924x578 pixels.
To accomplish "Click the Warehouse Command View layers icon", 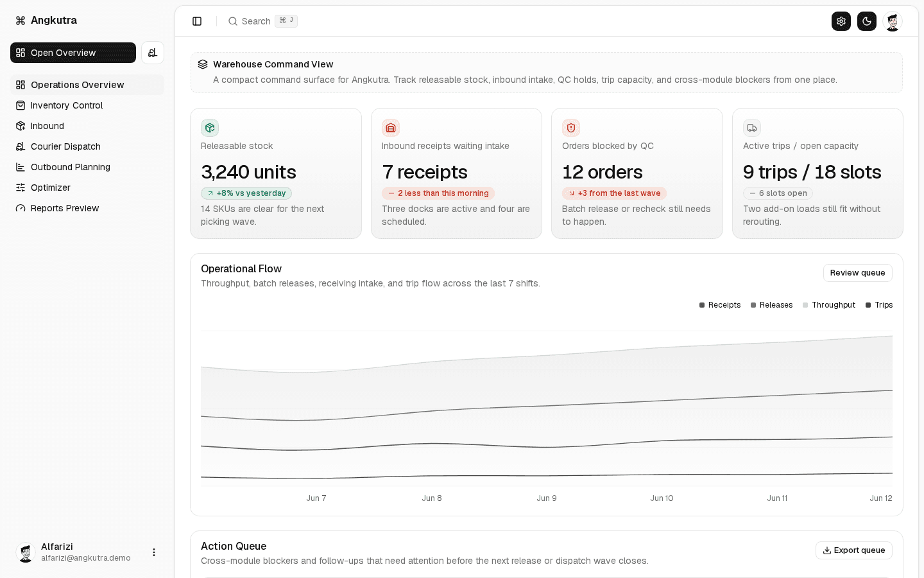I will tap(203, 64).
